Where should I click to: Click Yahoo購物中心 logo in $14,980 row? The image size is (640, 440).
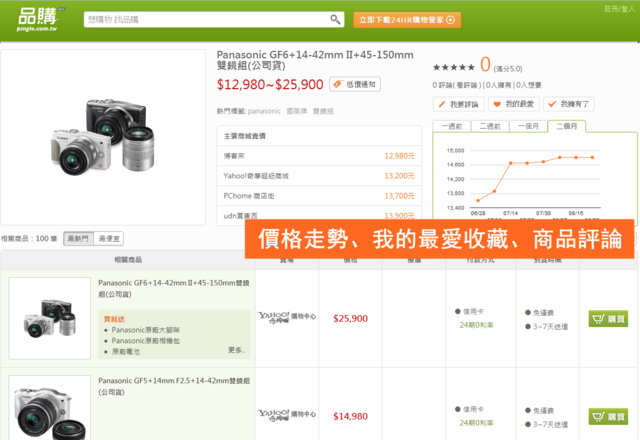pyautogui.click(x=287, y=415)
